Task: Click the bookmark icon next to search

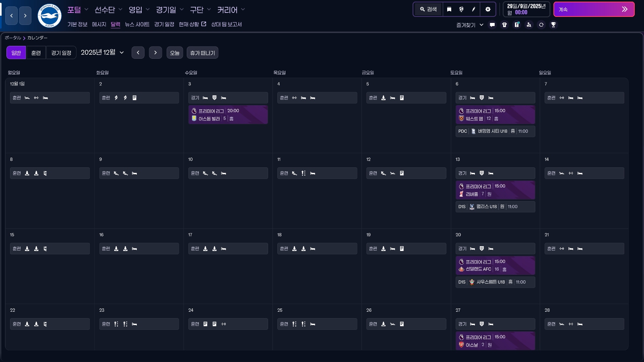Action: [449, 9]
